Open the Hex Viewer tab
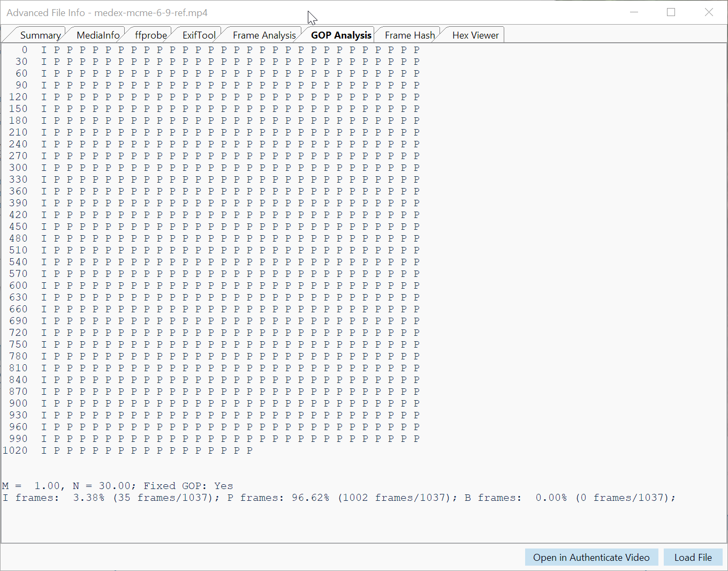The image size is (728, 571). coord(475,35)
